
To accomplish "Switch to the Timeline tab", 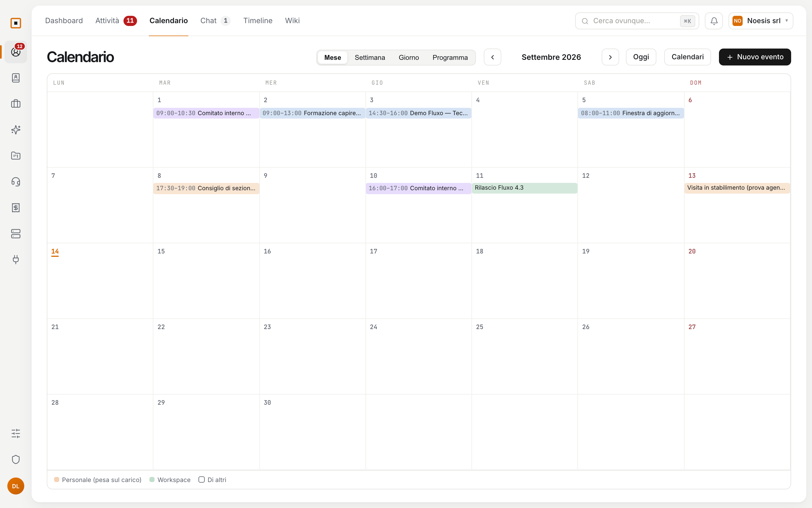I will click(258, 21).
